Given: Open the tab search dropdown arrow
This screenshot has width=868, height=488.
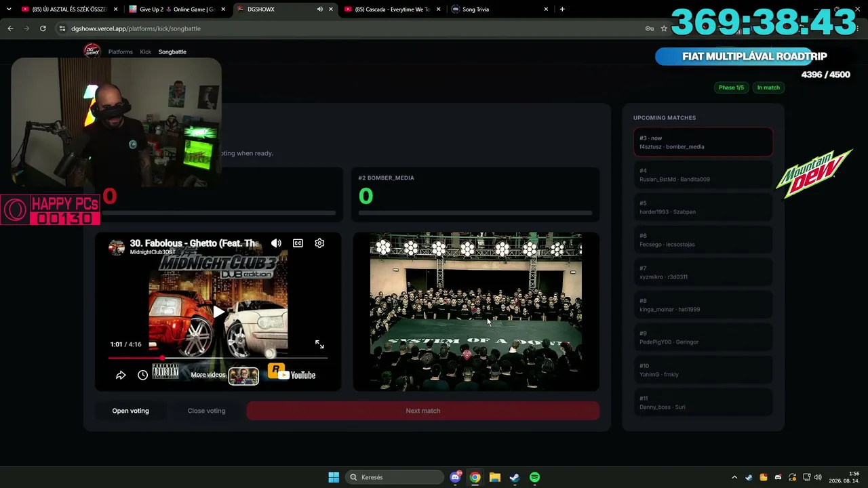Looking at the screenshot, I should point(9,9).
